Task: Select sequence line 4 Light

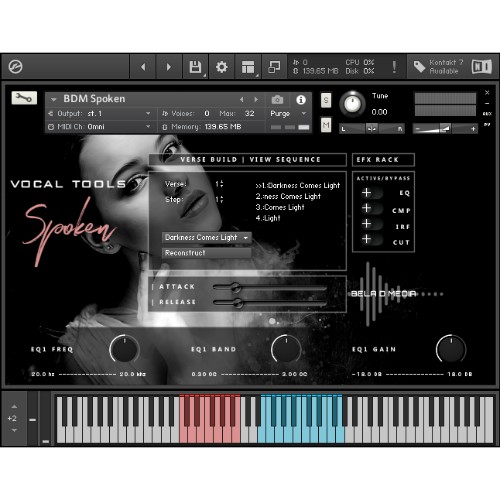Action: point(268,218)
